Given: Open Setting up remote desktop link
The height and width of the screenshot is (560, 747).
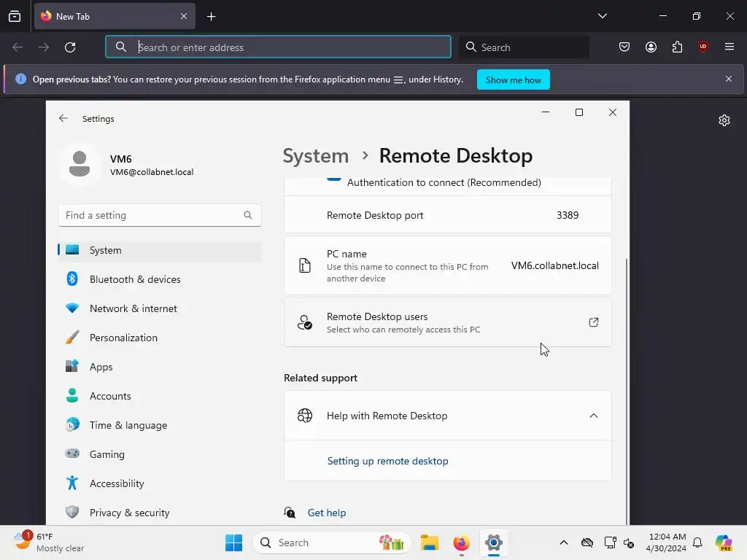Looking at the screenshot, I should click(x=388, y=461).
